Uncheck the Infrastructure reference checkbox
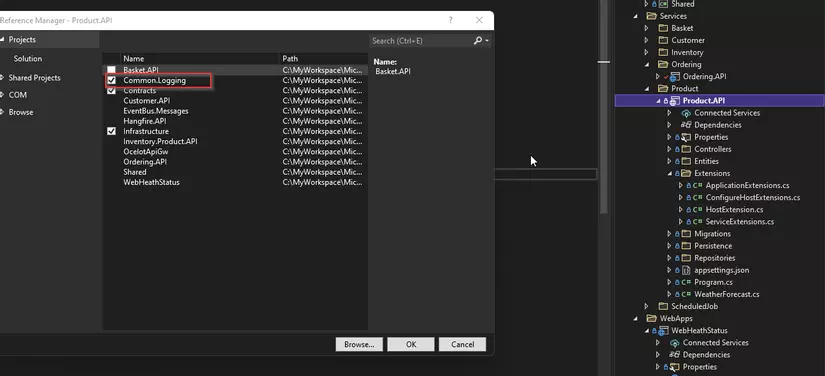The width and height of the screenshot is (825, 376). [x=112, y=131]
